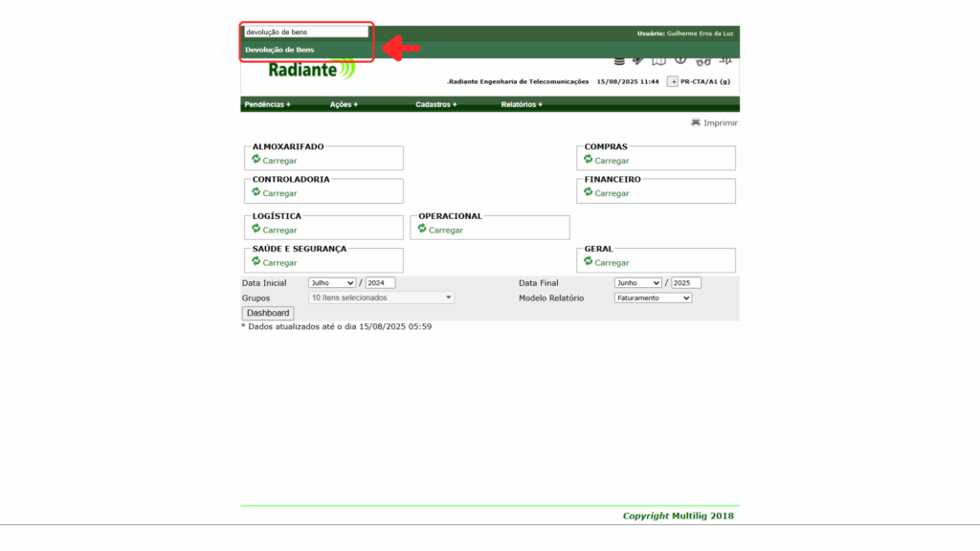
Task: Open the Relatórios menu
Action: 521,104
